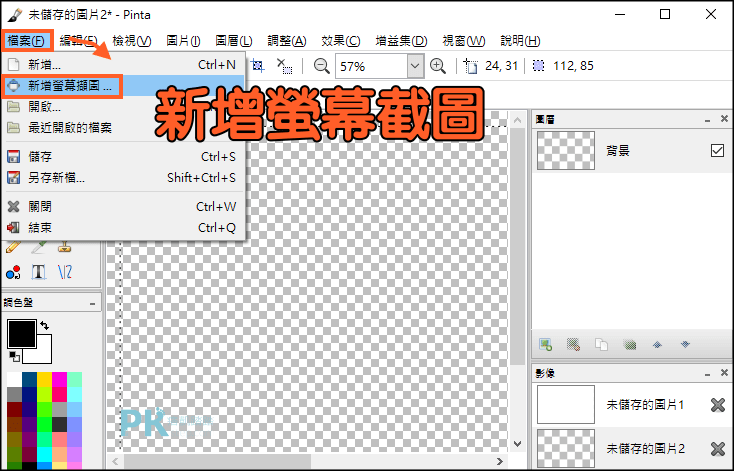
Task: Move layer down arrow icon
Action: pyautogui.click(x=685, y=345)
